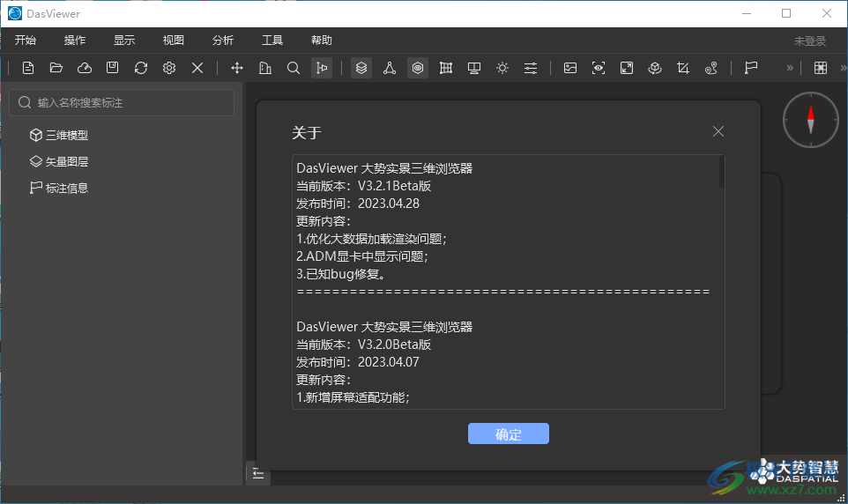Select 三维模型 in the sidebar tree

(59, 135)
